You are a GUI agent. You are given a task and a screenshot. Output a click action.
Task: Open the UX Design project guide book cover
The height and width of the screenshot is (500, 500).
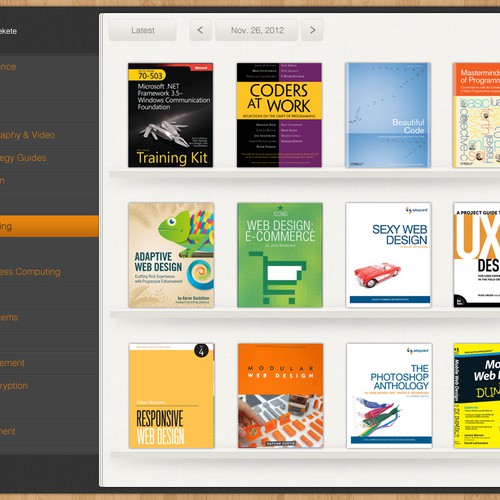(477, 255)
